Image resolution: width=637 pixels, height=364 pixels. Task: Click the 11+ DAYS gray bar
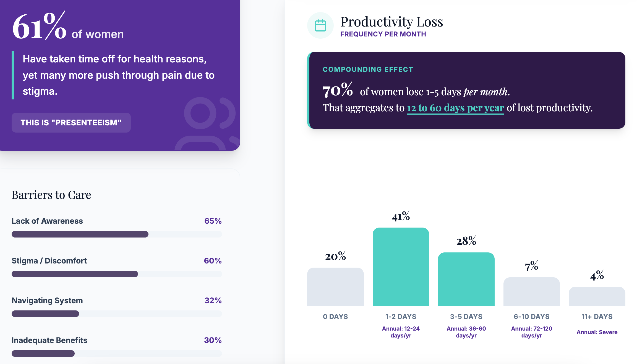point(597,296)
